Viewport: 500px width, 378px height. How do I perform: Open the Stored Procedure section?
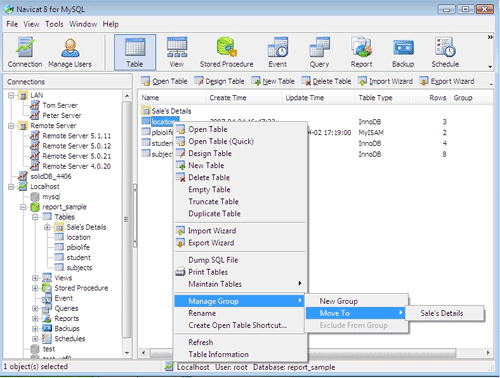tap(226, 52)
